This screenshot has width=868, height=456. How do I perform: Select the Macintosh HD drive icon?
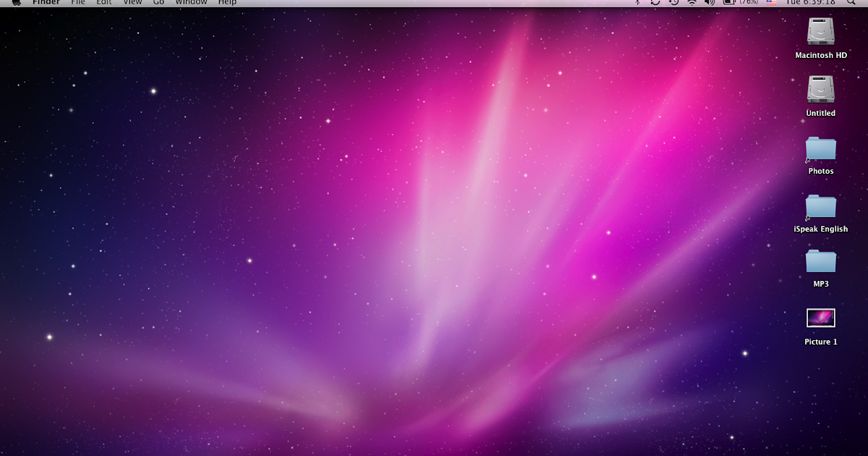821,32
